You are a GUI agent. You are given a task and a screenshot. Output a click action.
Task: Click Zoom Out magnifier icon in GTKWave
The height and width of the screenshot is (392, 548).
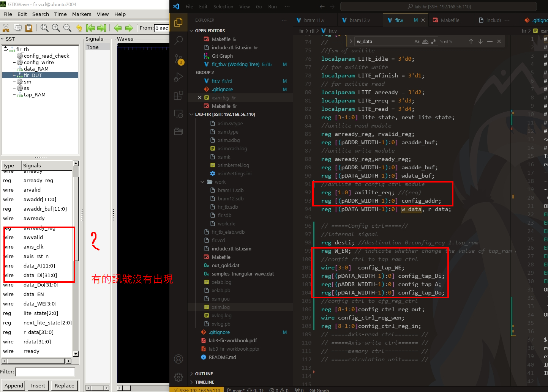(x=67, y=28)
